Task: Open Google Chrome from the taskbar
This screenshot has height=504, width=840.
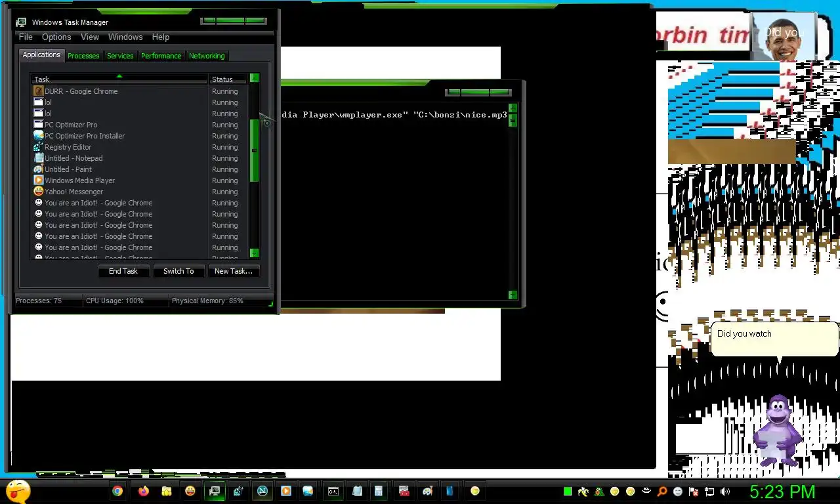Action: coord(117,491)
